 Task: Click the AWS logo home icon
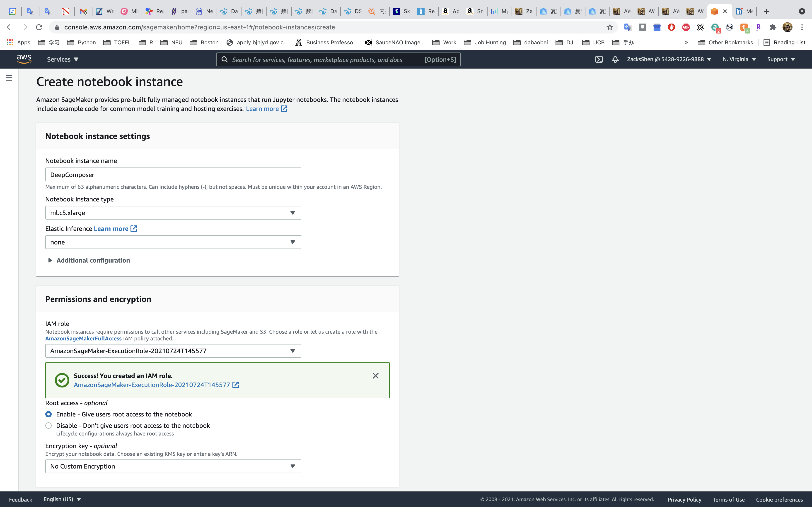(24, 59)
